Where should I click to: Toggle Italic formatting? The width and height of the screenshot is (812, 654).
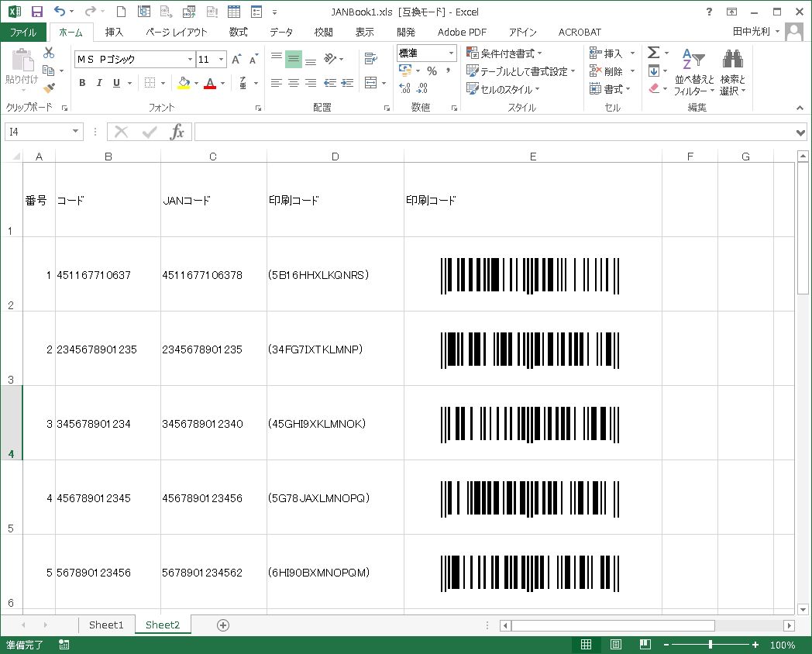99,83
